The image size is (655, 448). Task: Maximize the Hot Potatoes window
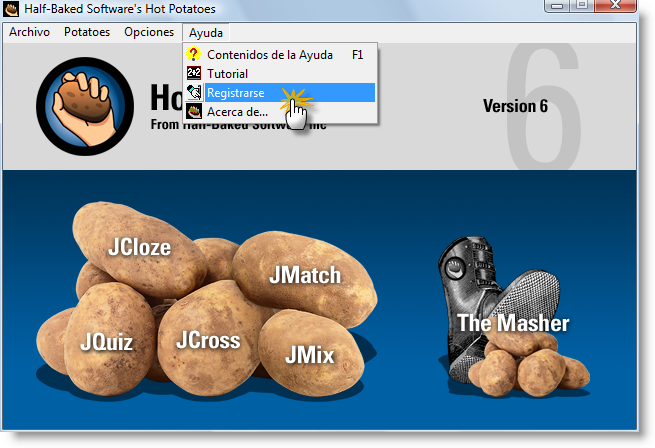(x=581, y=5)
